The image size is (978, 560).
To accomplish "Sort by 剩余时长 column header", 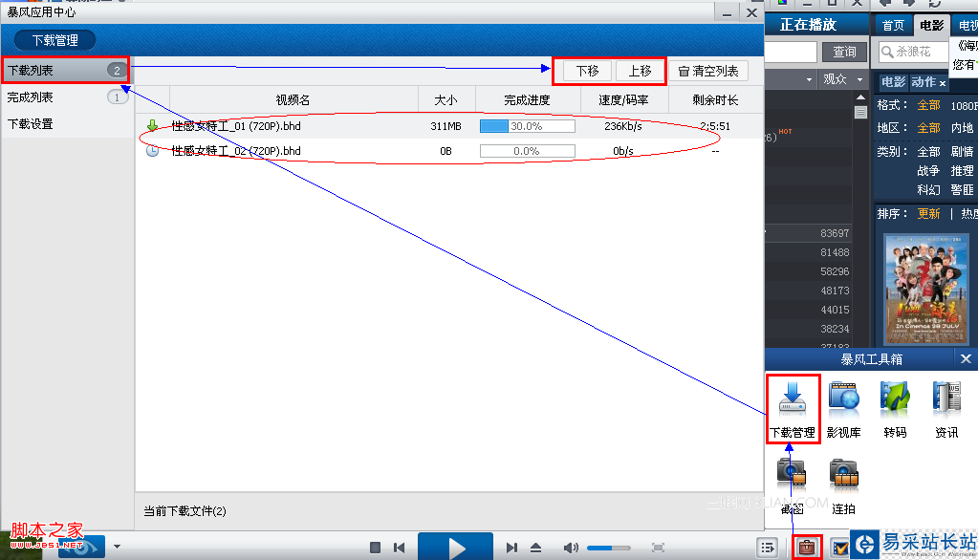I will tap(715, 99).
